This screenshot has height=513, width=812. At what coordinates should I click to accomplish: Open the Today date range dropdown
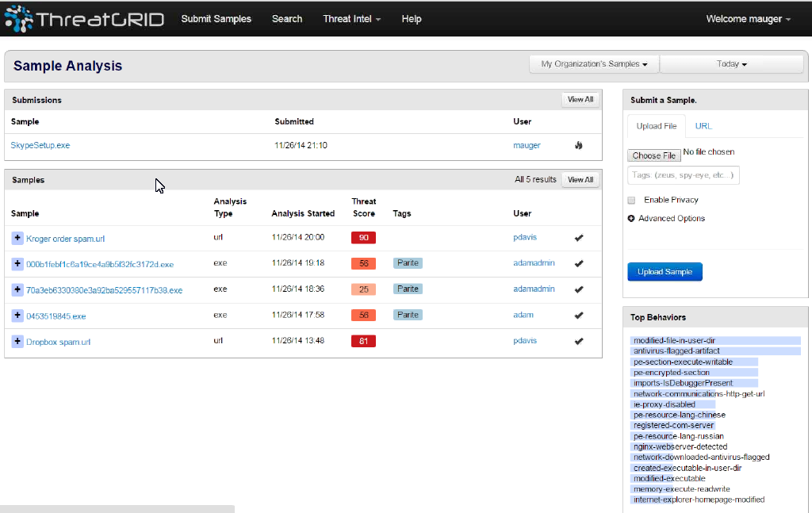tap(731, 64)
